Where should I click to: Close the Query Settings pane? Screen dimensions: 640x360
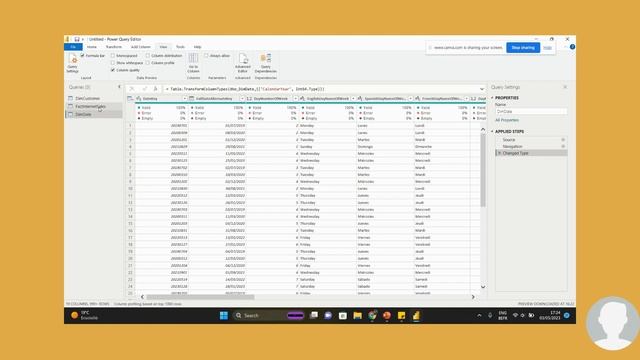pyautogui.click(x=565, y=87)
